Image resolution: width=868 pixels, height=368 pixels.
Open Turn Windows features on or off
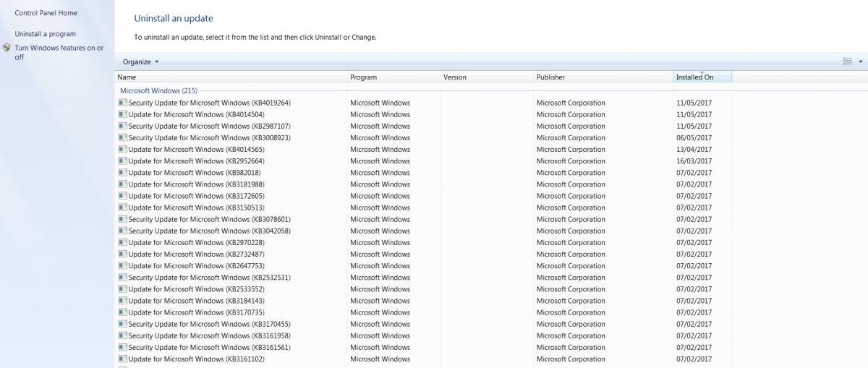[x=59, y=53]
